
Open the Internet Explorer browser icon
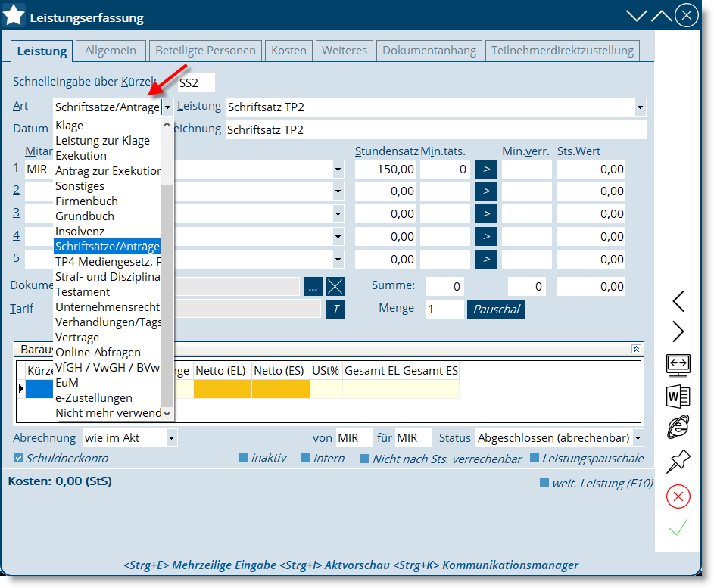pos(678,428)
